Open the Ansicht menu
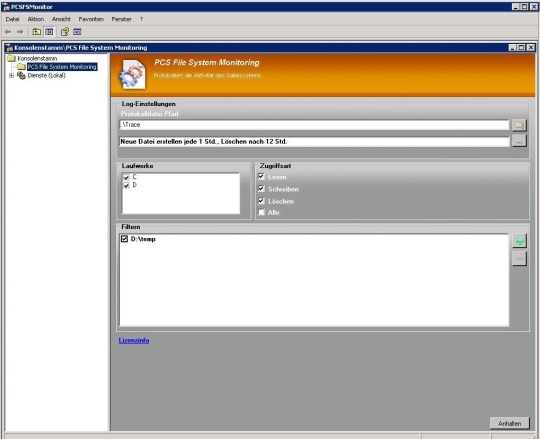Image resolution: width=540 pixels, height=439 pixels. (61, 19)
